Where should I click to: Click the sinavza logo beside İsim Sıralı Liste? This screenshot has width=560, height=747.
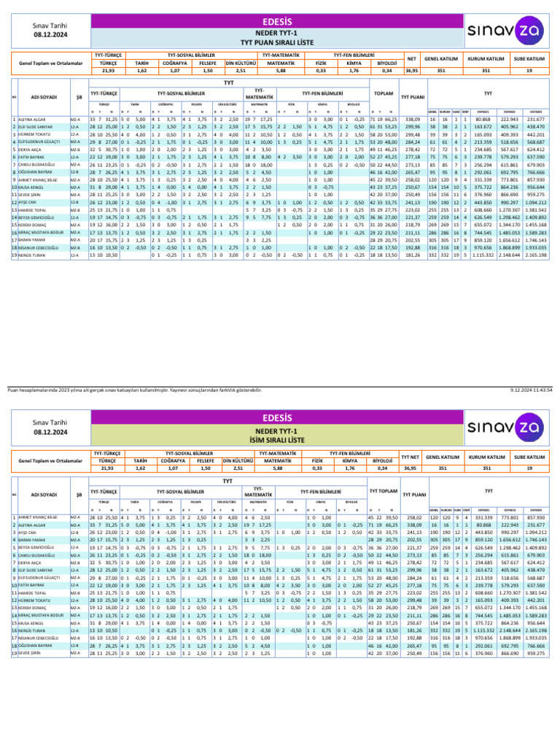point(506,427)
